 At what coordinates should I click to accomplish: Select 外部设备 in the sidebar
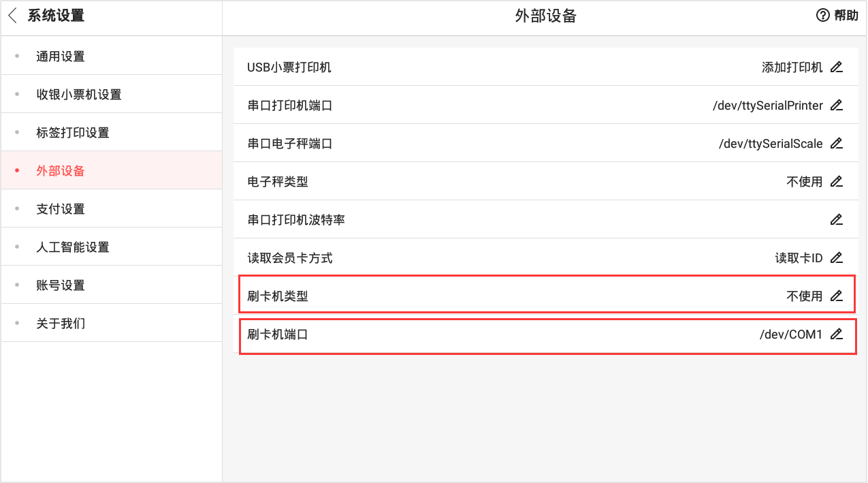(x=61, y=171)
